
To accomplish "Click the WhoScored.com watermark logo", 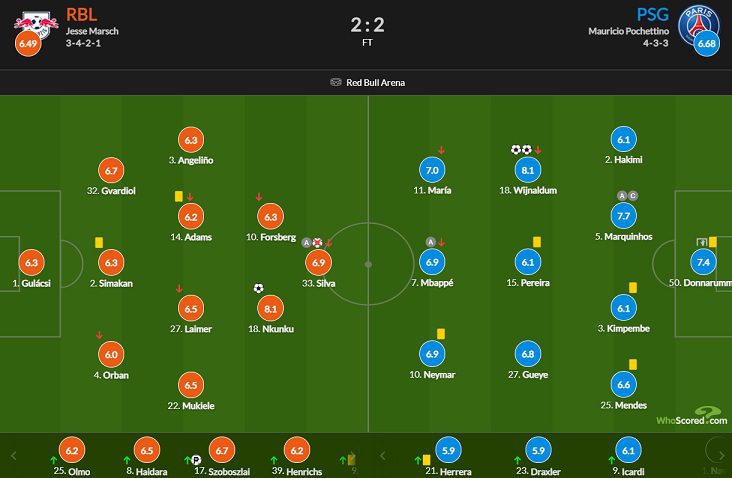I will 691,416.
